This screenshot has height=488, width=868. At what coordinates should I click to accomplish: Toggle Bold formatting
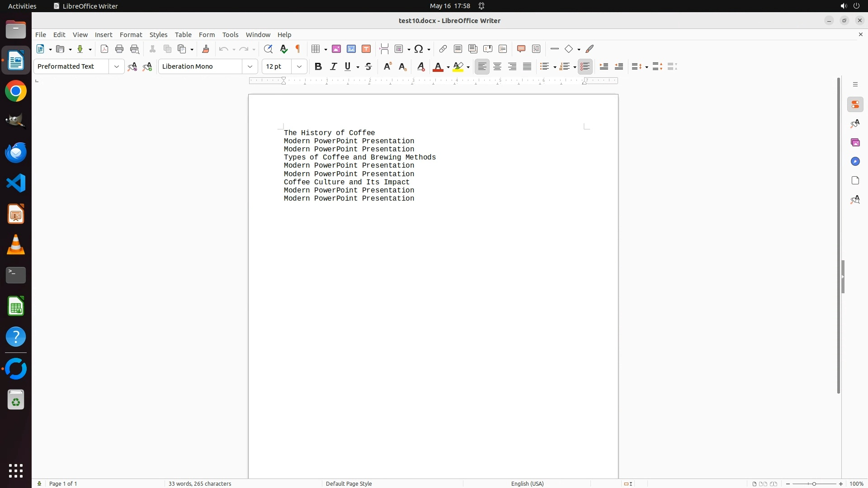[318, 67]
